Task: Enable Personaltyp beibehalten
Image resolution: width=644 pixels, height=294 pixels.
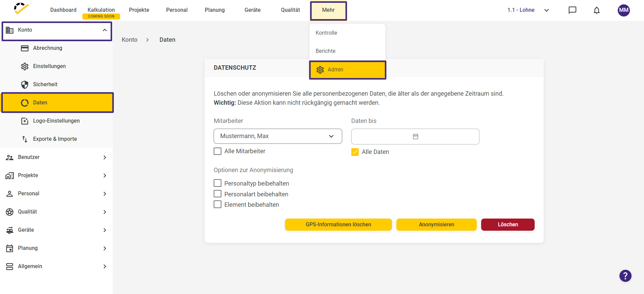Action: tap(218, 183)
